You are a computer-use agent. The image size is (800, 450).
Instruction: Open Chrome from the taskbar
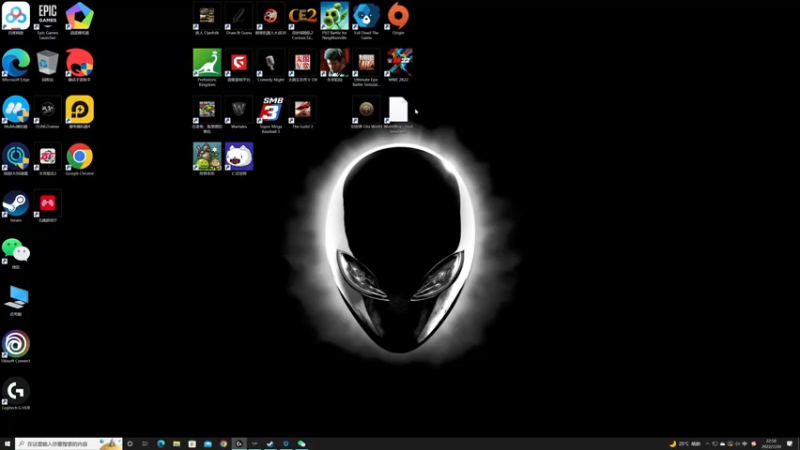coord(223,444)
